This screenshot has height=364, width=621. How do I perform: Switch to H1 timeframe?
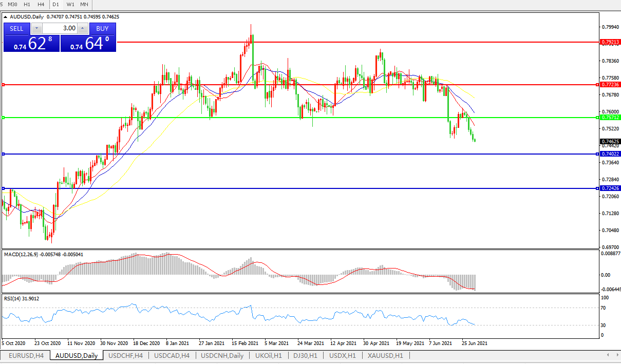[x=27, y=4]
